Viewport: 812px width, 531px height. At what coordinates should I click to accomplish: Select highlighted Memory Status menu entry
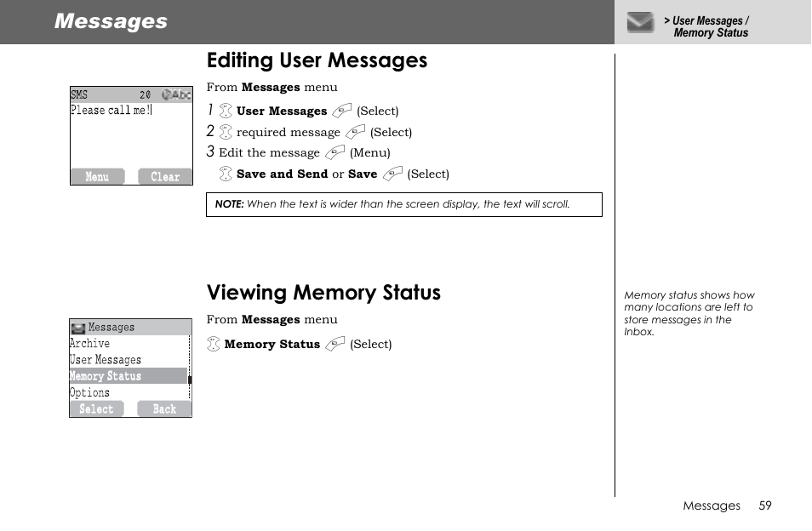tap(129, 376)
